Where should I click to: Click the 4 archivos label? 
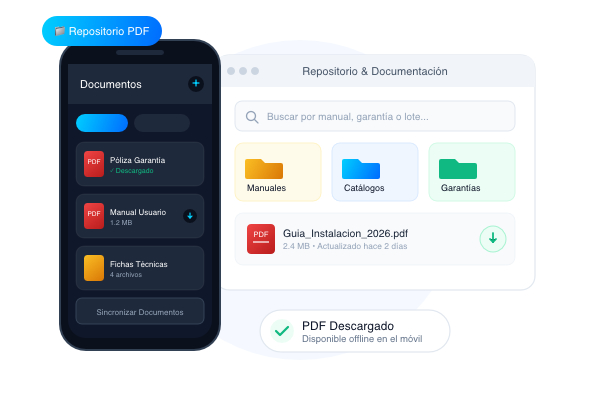pos(126,275)
